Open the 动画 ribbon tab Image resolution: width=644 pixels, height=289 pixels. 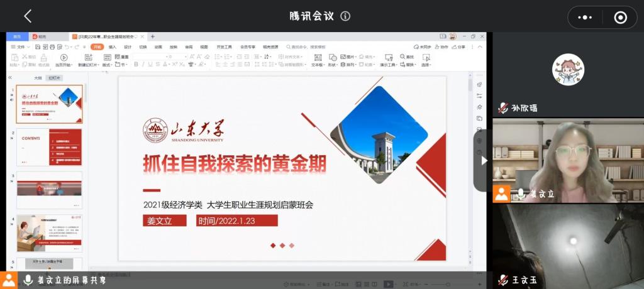coord(158,46)
